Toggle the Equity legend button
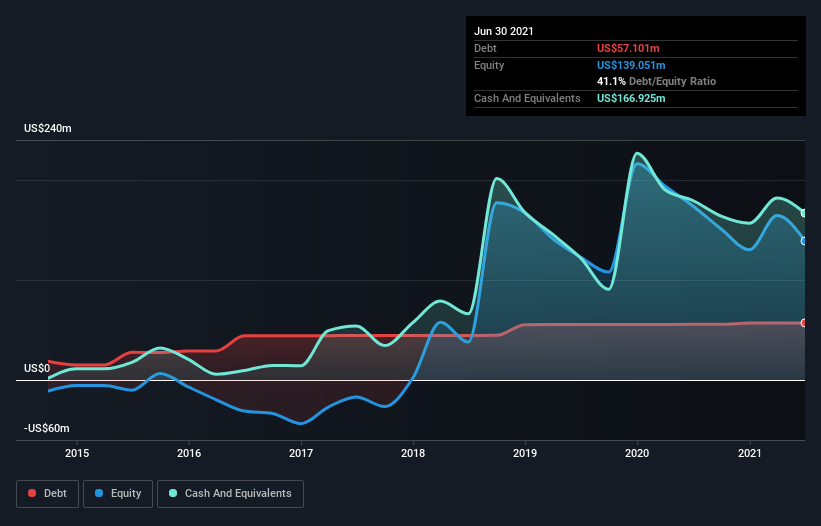This screenshot has height=526, width=821. pos(118,494)
